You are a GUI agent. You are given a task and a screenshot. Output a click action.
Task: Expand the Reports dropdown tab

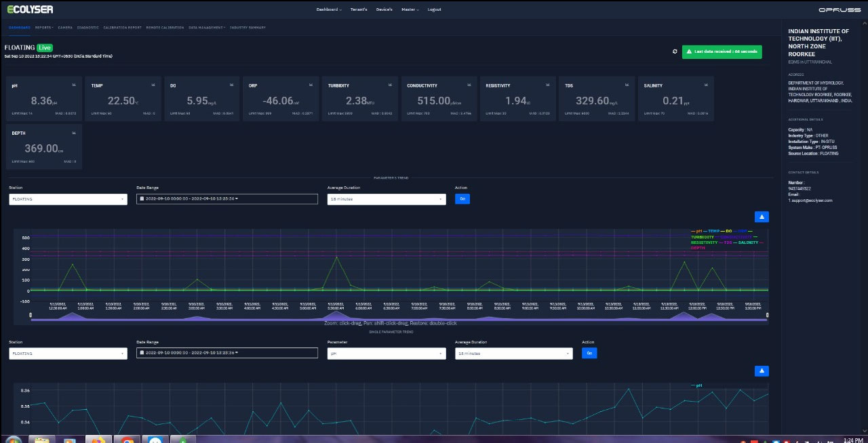click(44, 28)
